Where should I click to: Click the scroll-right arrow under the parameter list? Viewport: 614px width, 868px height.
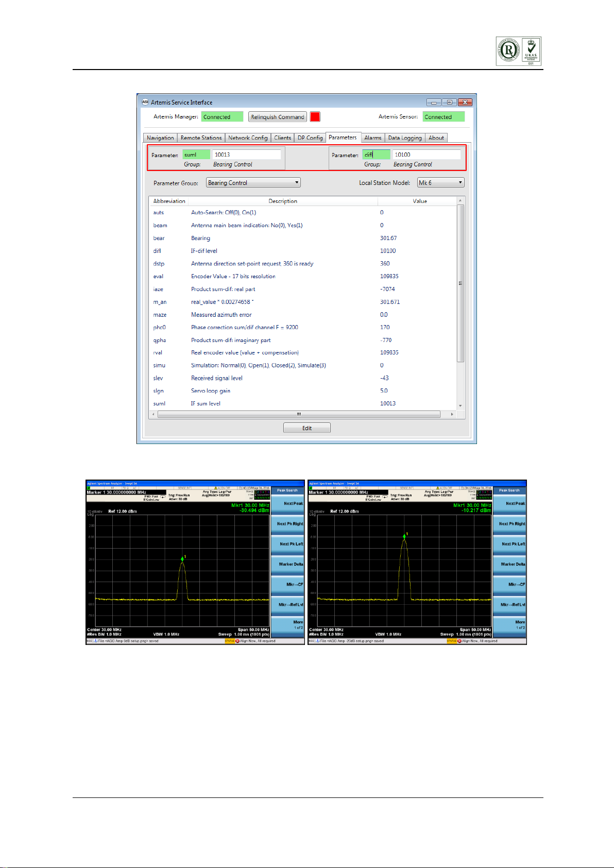[452, 414]
